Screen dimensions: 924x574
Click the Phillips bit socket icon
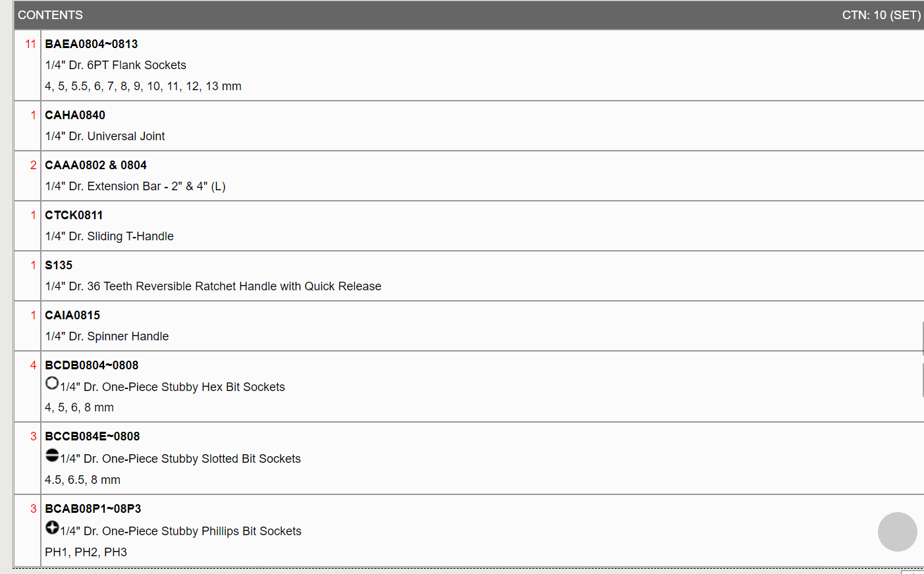tap(52, 527)
